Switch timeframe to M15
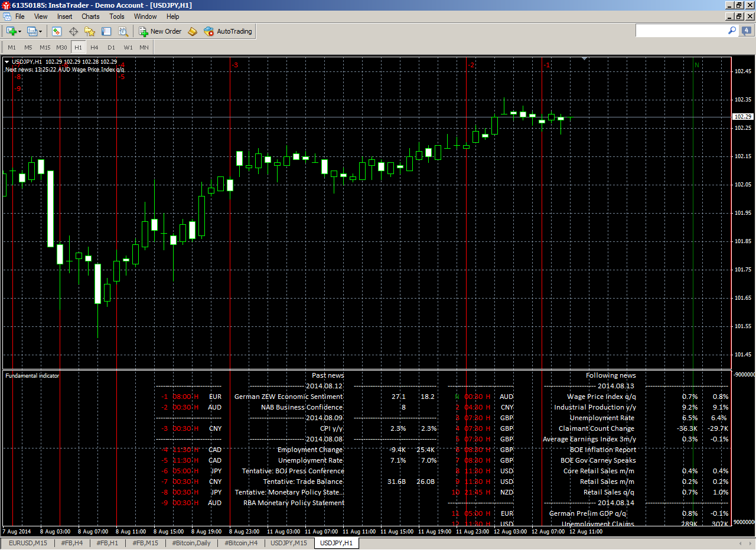 coord(45,47)
